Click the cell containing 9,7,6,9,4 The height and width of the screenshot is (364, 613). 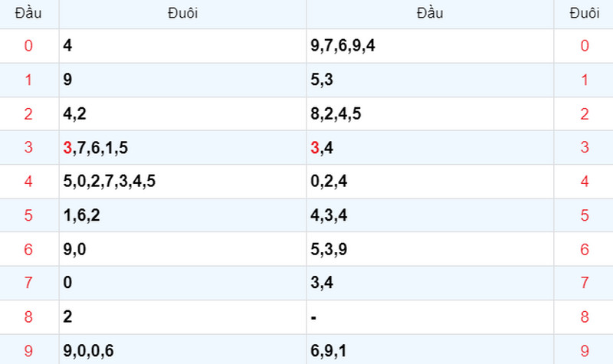point(430,46)
